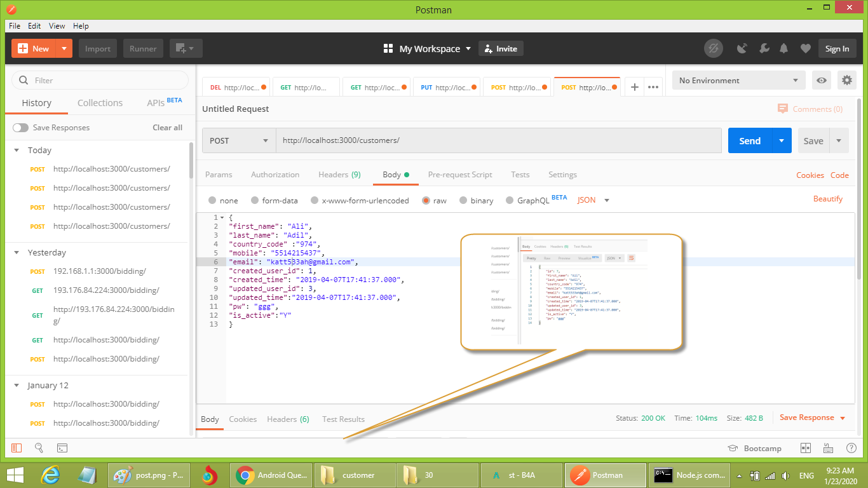Open the Save Response dropdown

click(x=813, y=417)
